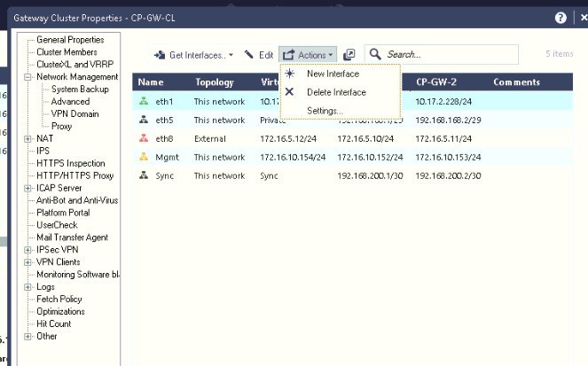Sort by the Topology column header
The image size is (588, 366).
(215, 82)
